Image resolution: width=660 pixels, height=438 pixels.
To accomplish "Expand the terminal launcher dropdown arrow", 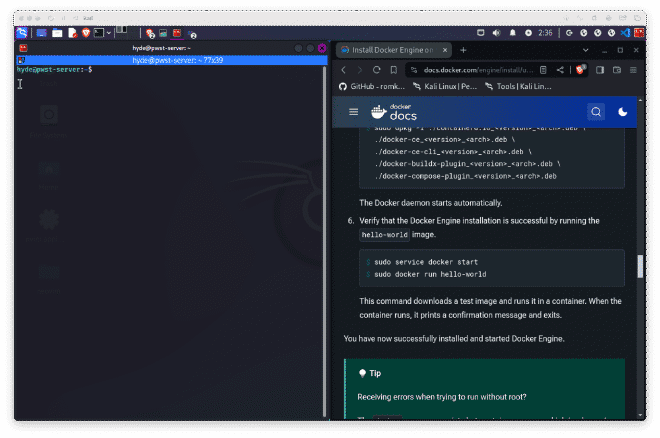I will click(109, 33).
